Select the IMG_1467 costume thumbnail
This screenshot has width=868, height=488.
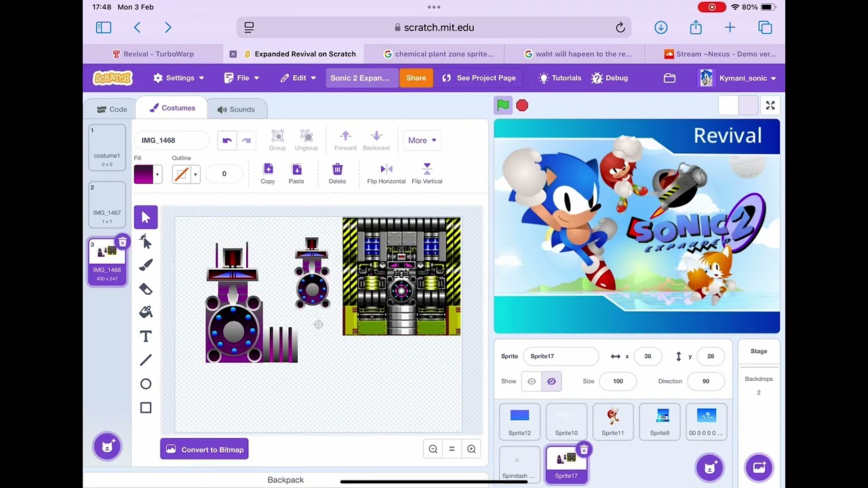click(x=107, y=205)
